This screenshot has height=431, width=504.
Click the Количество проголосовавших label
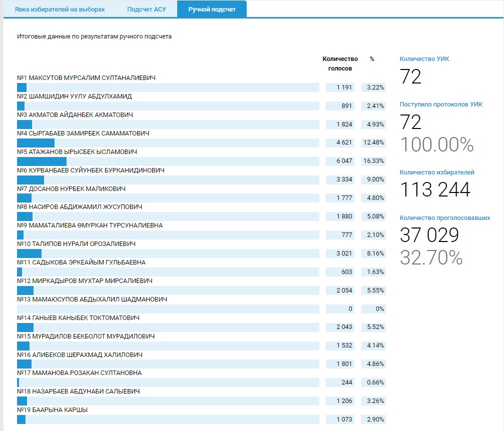point(444,218)
